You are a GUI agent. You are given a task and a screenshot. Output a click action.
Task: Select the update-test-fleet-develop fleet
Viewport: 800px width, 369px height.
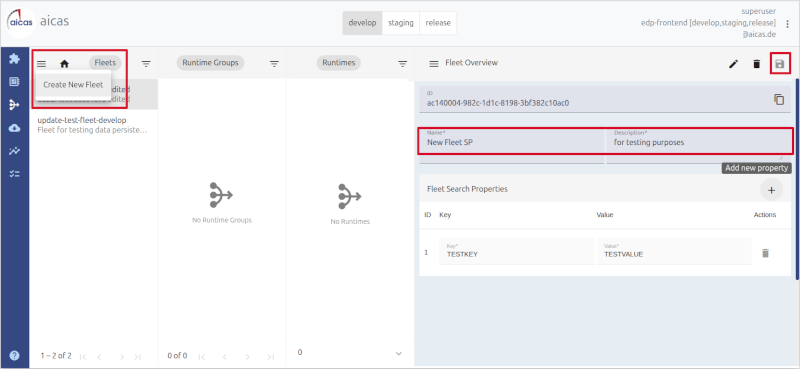[x=93, y=125]
